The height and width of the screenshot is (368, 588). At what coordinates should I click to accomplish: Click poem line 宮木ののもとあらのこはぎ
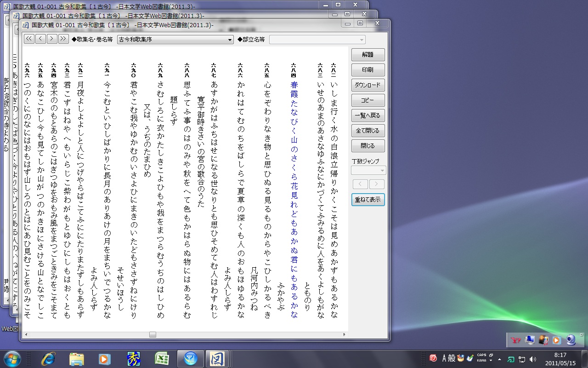click(x=54, y=200)
